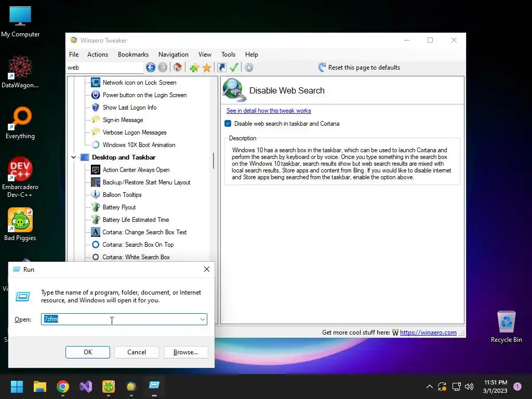The width and height of the screenshot is (532, 399).
Task: Click the Reset this page icon arrow
Action: pyautogui.click(x=322, y=67)
